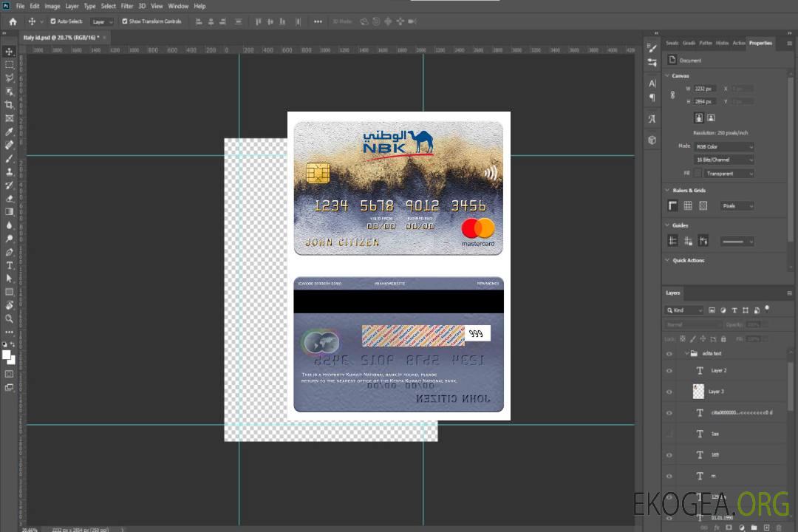Open the File menu
Viewport: 798px width, 532px height.
(x=21, y=6)
